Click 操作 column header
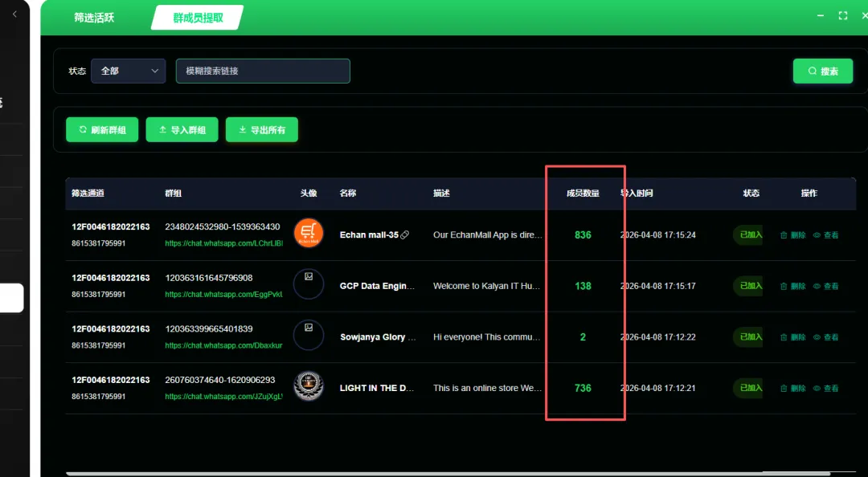868x477 pixels. [809, 193]
